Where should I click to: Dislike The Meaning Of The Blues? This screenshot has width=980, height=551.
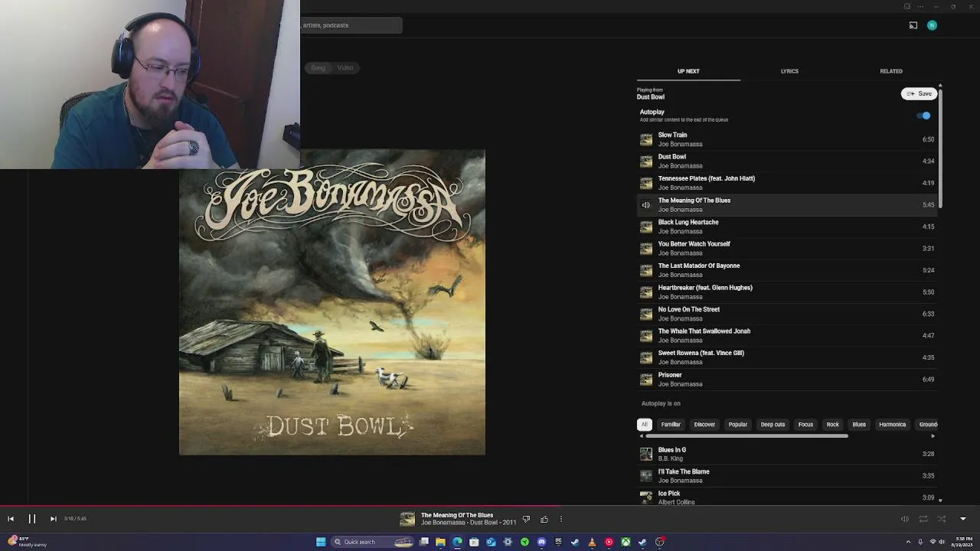pos(526,520)
